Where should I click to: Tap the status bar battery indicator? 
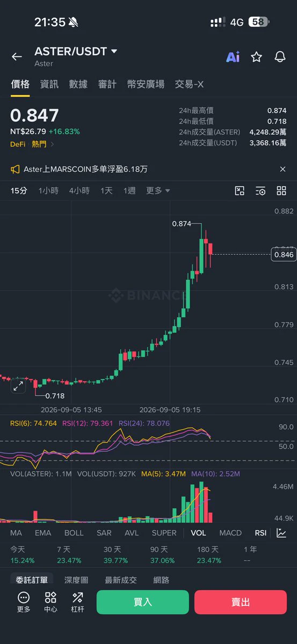[x=260, y=22]
